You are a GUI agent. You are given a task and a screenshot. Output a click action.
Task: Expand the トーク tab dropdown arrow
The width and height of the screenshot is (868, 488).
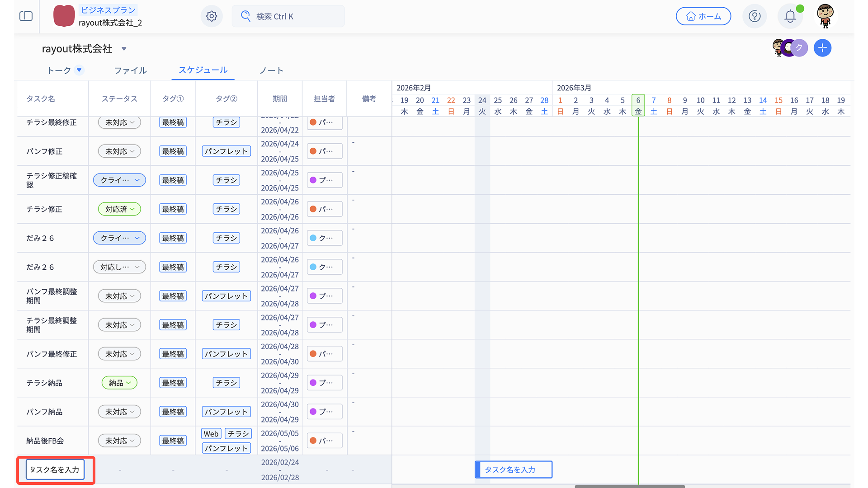click(x=79, y=70)
